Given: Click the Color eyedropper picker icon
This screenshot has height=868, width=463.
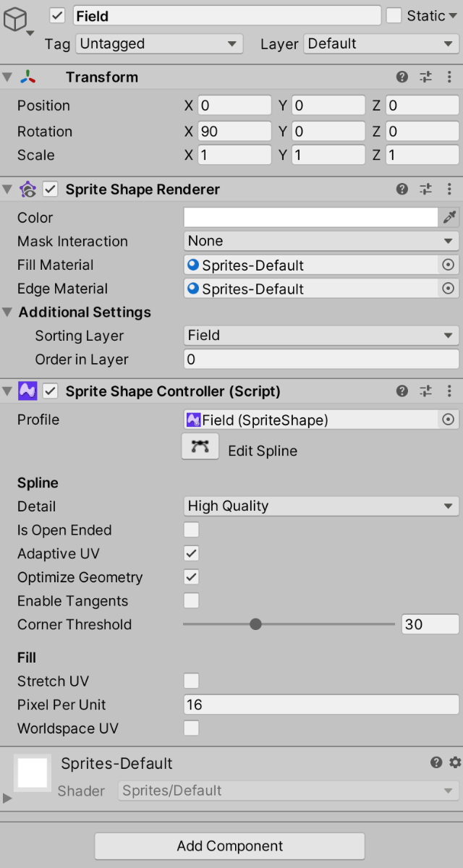Looking at the screenshot, I should pyautogui.click(x=449, y=217).
